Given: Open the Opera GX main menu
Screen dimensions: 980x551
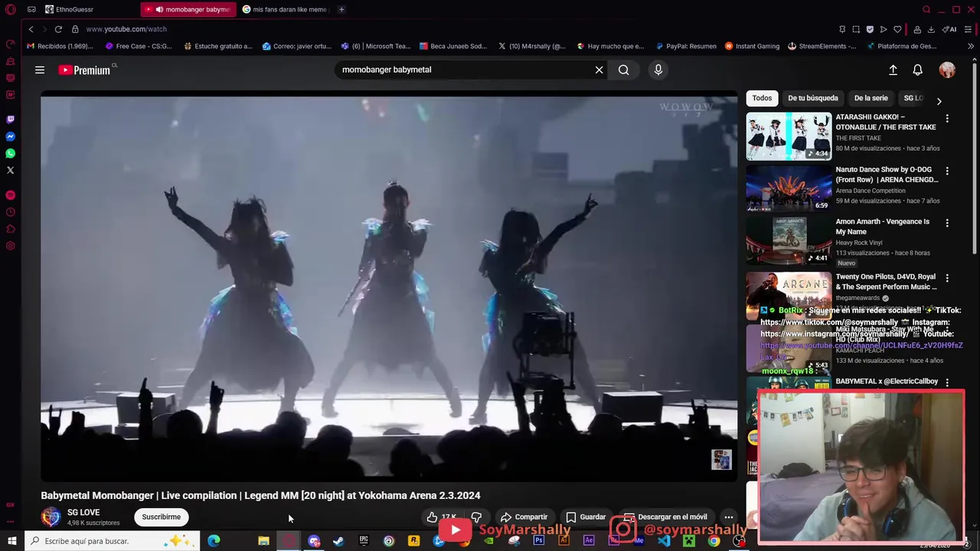Looking at the screenshot, I should [x=10, y=9].
